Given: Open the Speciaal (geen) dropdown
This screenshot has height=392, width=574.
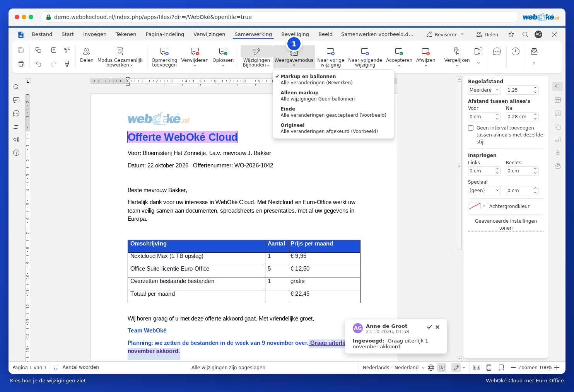Looking at the screenshot, I should (x=484, y=191).
